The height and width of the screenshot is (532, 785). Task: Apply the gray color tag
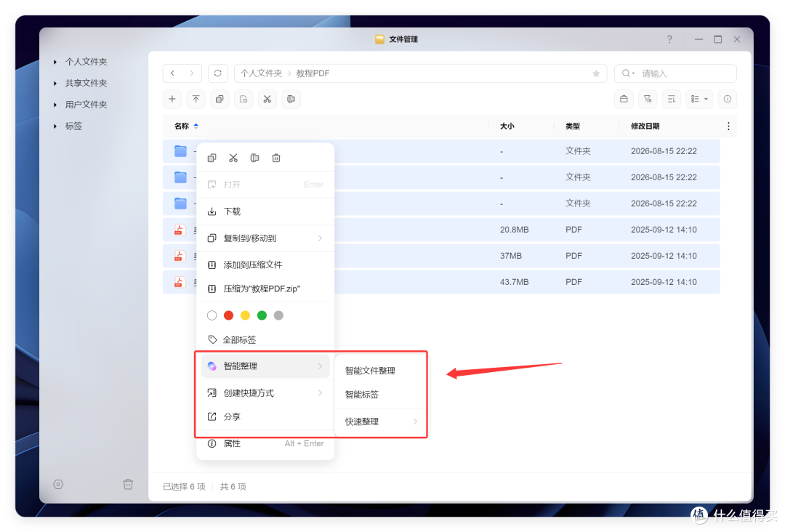(279, 315)
